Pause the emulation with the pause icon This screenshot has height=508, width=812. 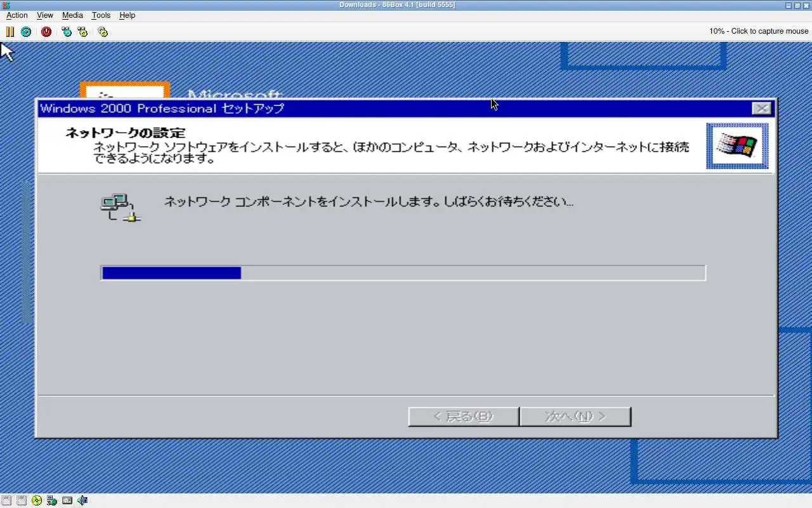(10, 31)
